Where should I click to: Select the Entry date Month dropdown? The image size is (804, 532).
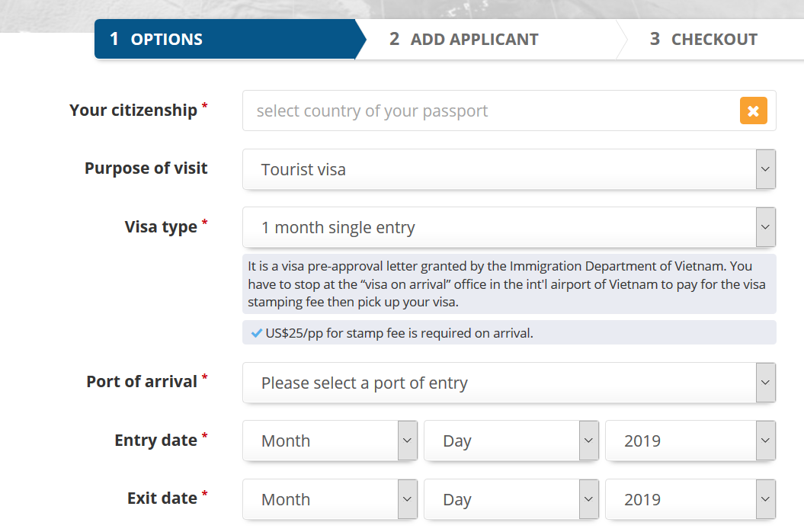coord(320,441)
